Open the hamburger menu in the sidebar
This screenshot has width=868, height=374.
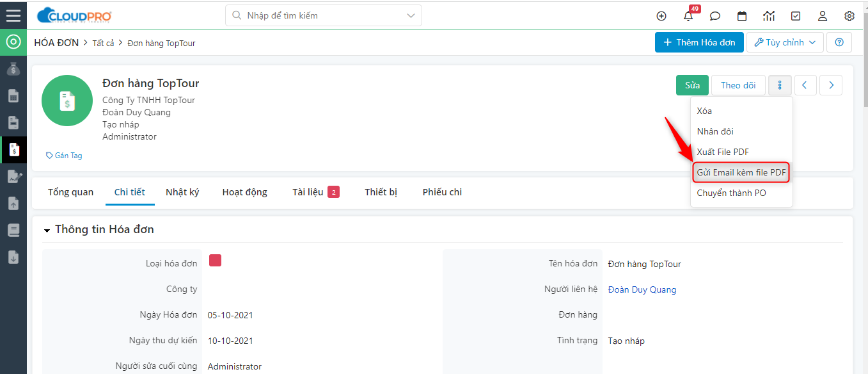click(13, 15)
